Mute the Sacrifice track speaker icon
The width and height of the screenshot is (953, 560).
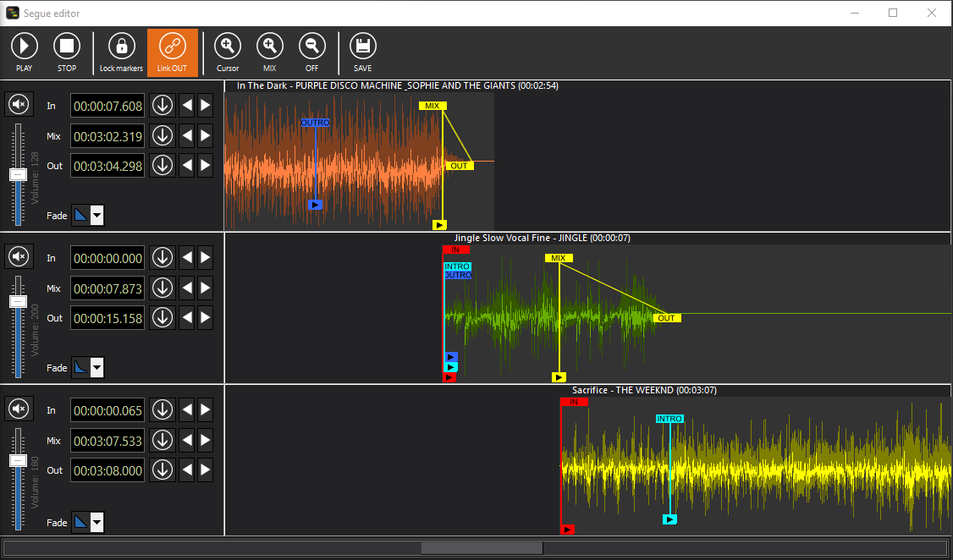click(x=19, y=409)
